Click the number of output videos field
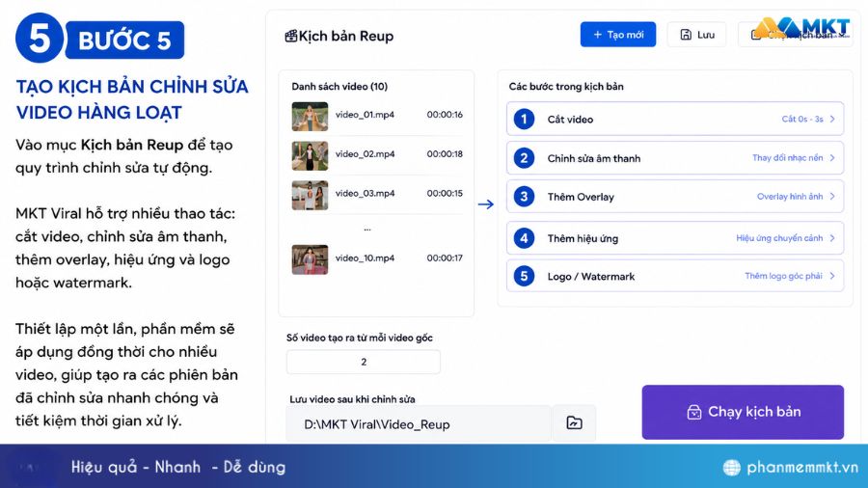 pyautogui.click(x=364, y=362)
